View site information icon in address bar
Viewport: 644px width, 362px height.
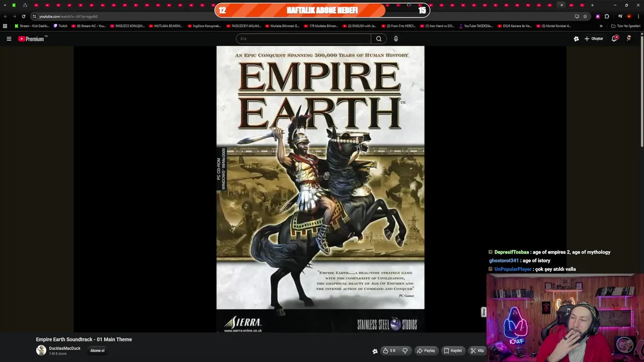[x=34, y=16]
